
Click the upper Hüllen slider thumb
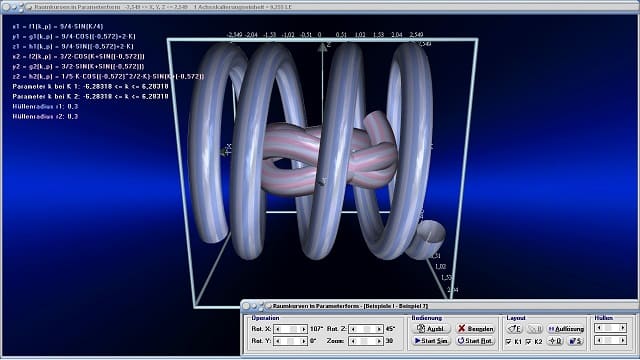tap(609, 328)
